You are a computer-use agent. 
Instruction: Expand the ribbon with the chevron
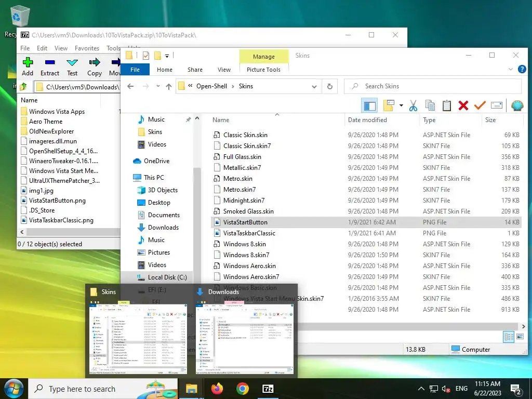511,69
